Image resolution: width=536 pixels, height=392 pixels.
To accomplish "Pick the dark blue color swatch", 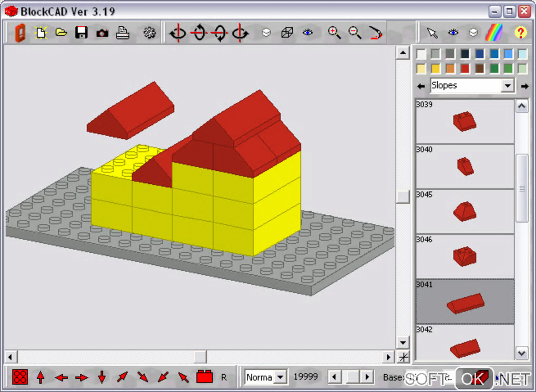I will (x=480, y=54).
